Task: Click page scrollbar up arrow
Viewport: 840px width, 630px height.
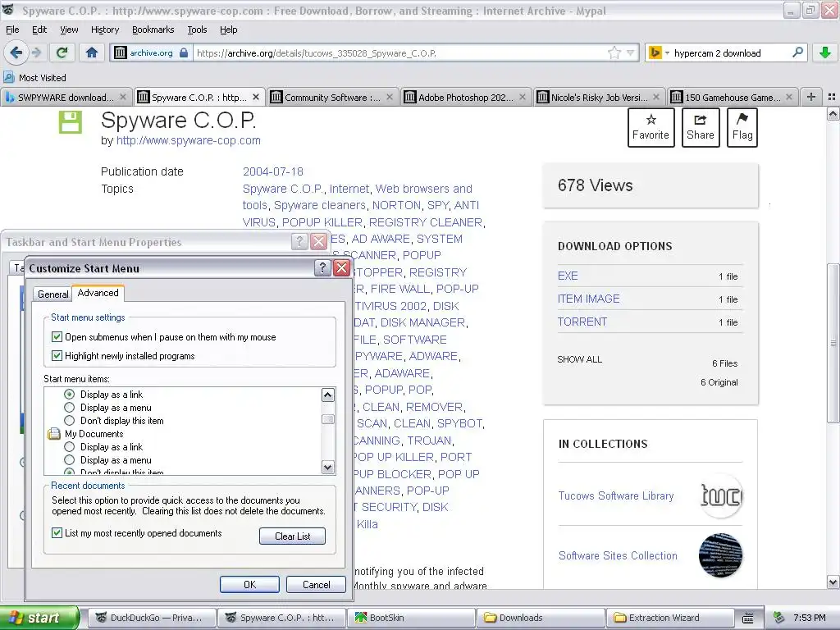Action: 833,113
